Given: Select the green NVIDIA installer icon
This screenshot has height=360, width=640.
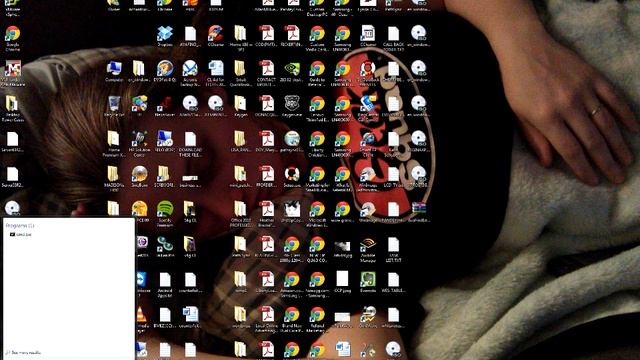Looking at the screenshot, I should pyautogui.click(x=292, y=71).
